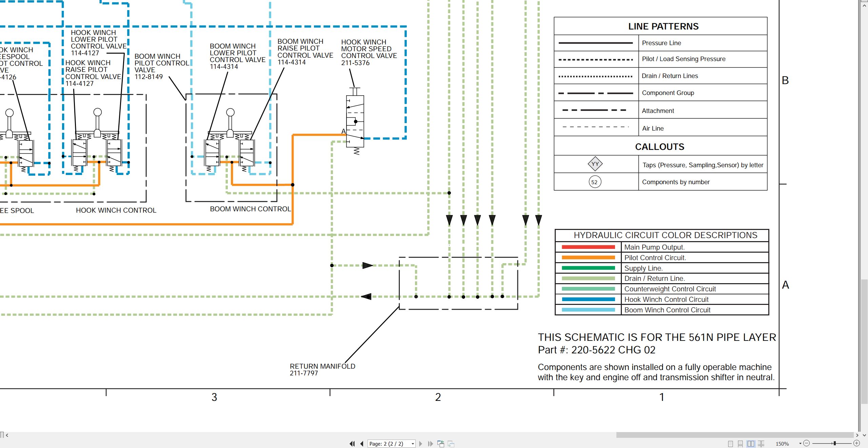Go to the first page
This screenshot has height=448, width=868.
tap(352, 444)
